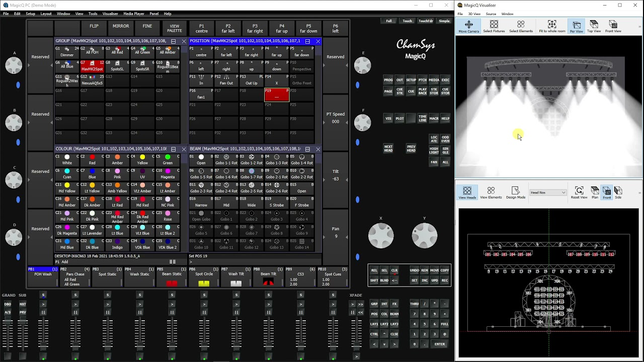Select Magenta colour palette C10
644x362 pixels.
point(168,174)
